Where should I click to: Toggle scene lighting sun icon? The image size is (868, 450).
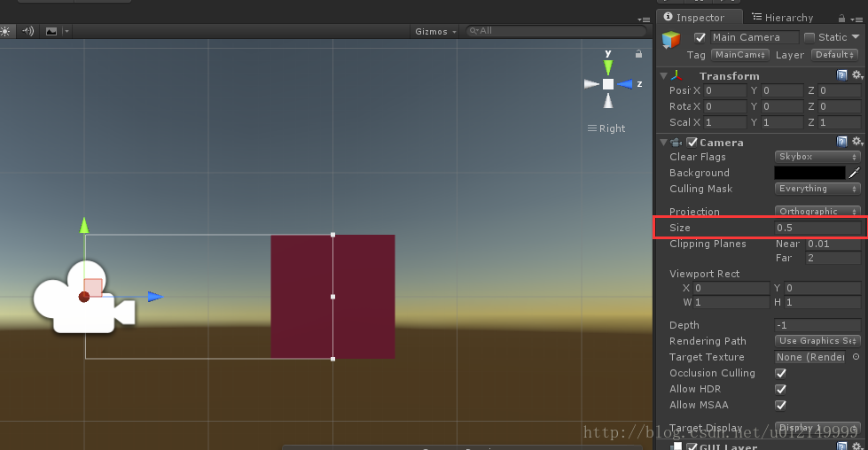[x=4, y=32]
